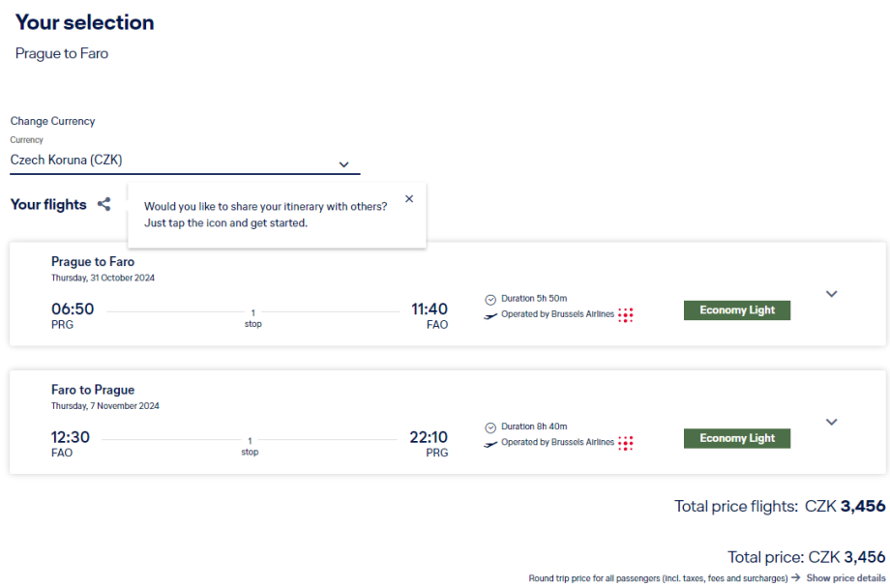Select the Faro to Prague flight heading

93,390
